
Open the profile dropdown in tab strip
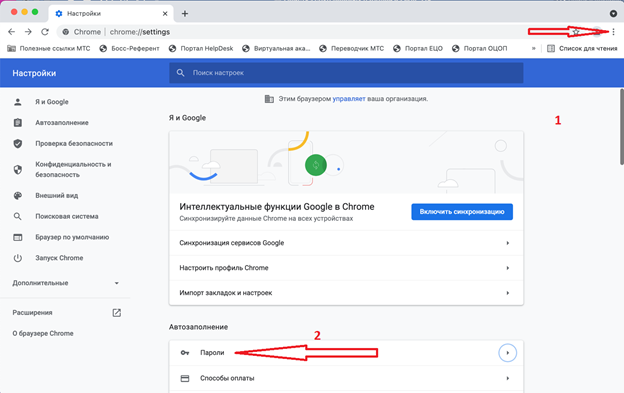(613, 14)
